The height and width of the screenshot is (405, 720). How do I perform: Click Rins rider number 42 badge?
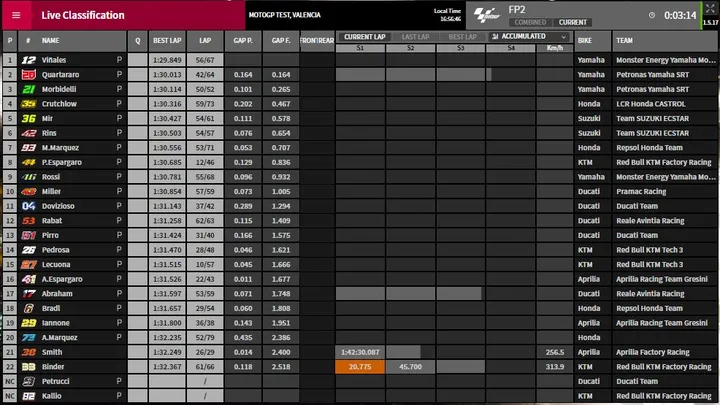[x=28, y=133]
